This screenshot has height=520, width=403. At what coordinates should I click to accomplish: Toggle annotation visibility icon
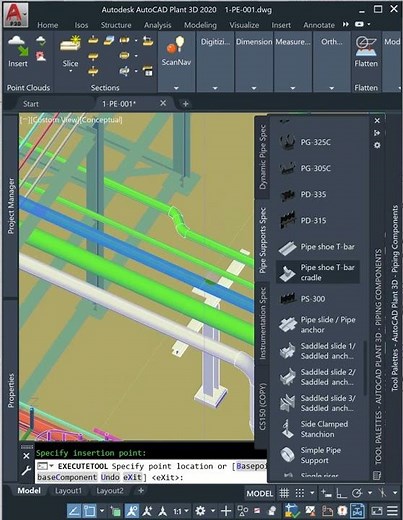[x=132, y=511]
